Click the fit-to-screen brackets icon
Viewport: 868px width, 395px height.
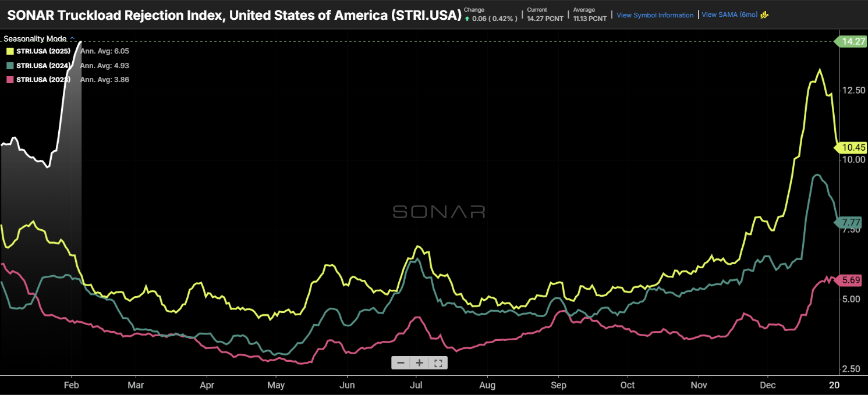click(x=438, y=363)
